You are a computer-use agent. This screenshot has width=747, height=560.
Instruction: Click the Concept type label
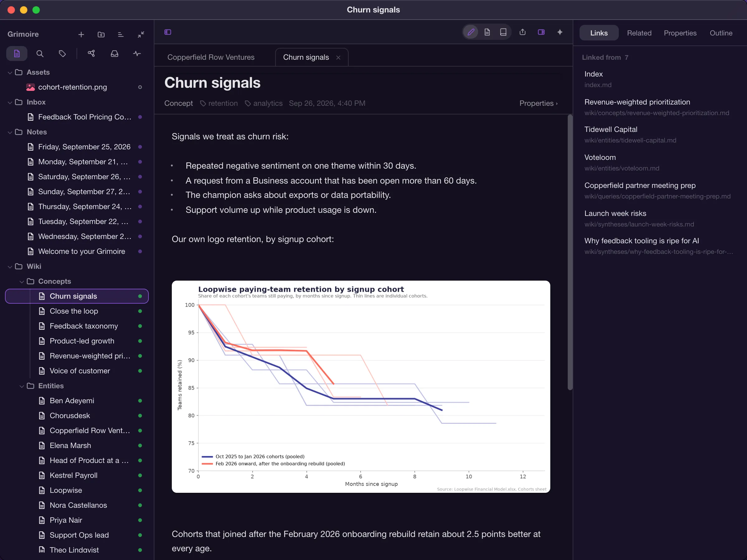coord(178,103)
